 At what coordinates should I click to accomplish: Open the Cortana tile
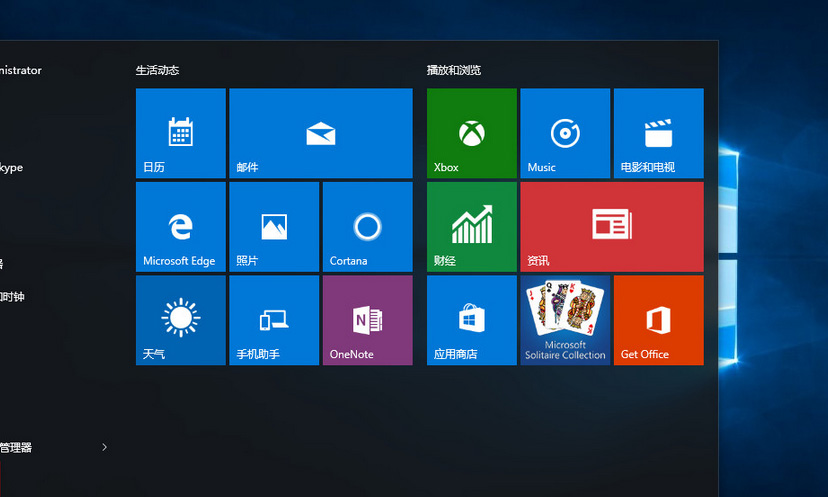tap(368, 227)
